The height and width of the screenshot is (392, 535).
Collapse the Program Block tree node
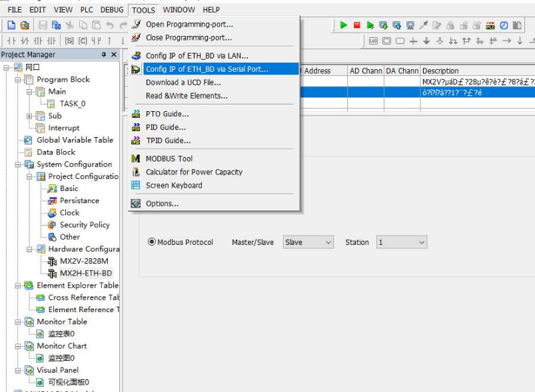point(18,79)
